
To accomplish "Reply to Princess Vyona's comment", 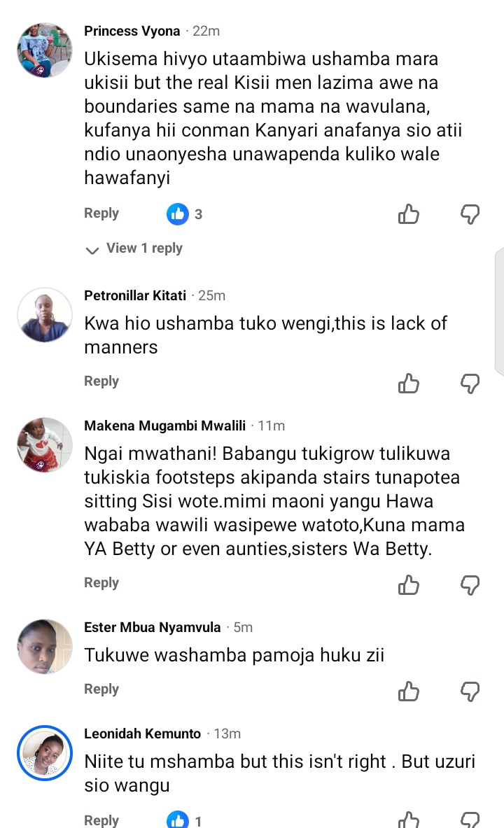I will click(x=101, y=213).
